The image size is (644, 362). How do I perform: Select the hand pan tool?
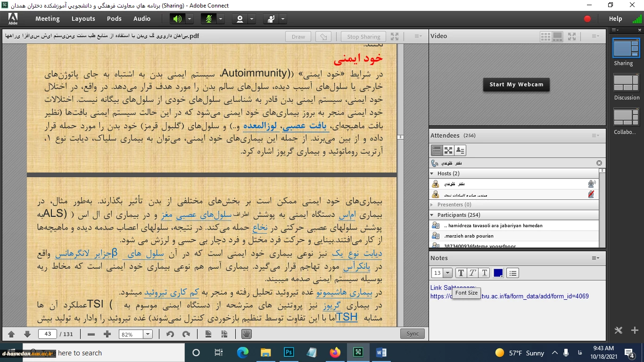coord(246,334)
